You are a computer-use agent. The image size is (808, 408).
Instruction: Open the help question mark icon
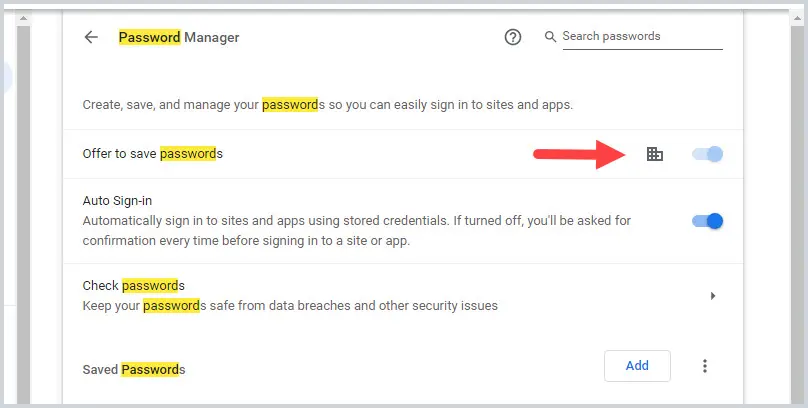point(513,37)
